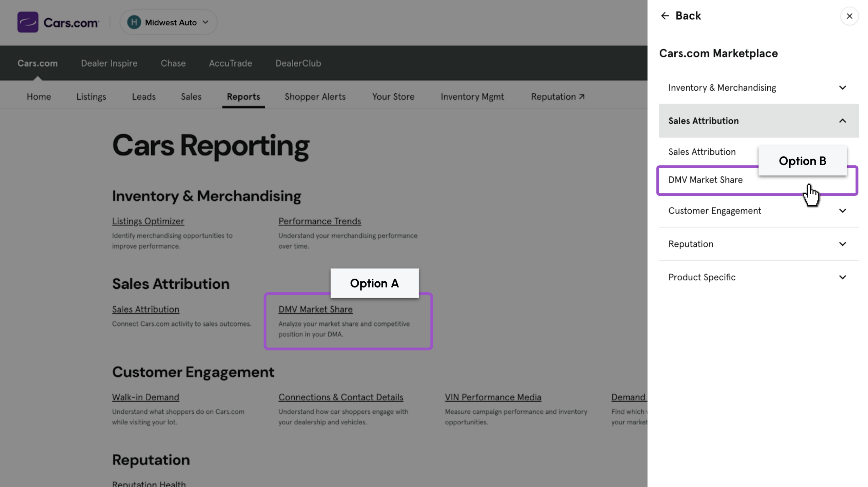Open the Sales nav item
868x487 pixels.
[191, 97]
